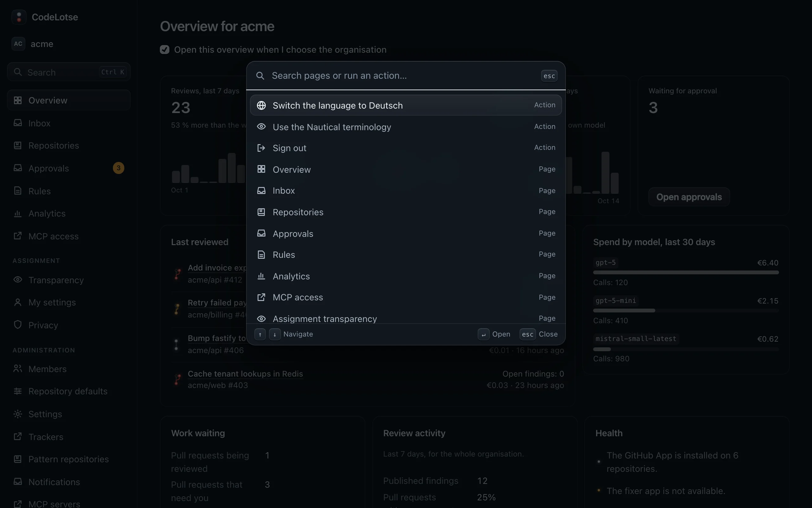Click the document icon next to Rules in palette

pyautogui.click(x=261, y=255)
